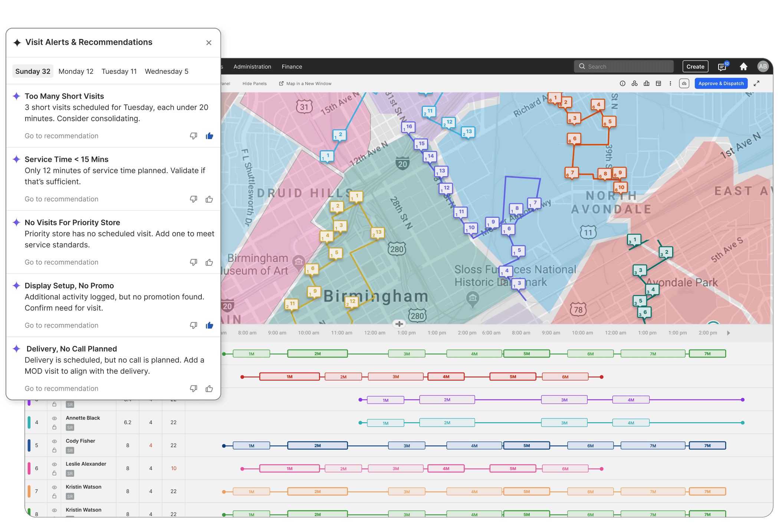
Task: Click the three-circles cluster icon
Action: pyautogui.click(x=635, y=83)
